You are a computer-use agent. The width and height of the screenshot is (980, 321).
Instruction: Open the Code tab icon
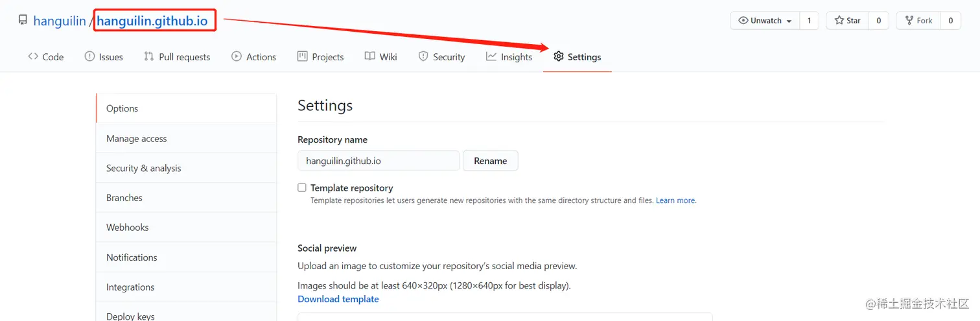coord(33,56)
